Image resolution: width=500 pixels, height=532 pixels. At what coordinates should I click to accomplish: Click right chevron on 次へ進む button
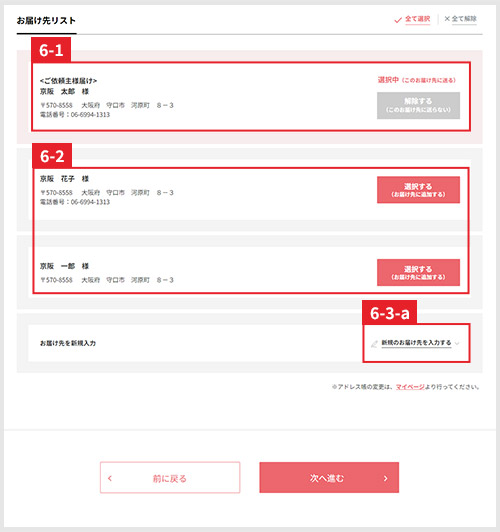click(385, 478)
